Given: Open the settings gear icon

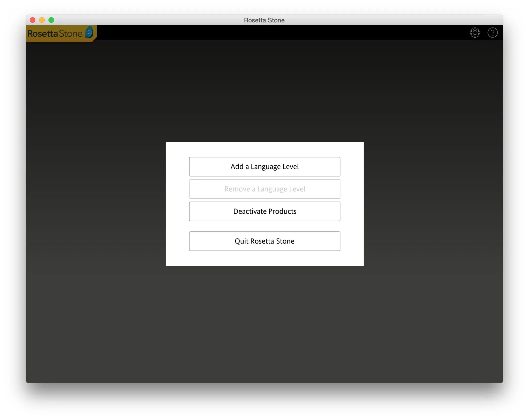Looking at the screenshot, I should [474, 33].
